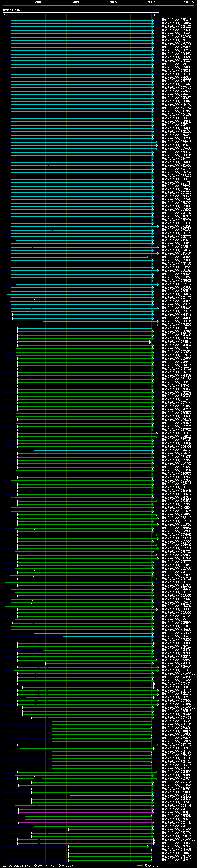The image size is (197, 868).
Task: Open hit UniRef100_C3U0K8
Action: coord(177,33)
